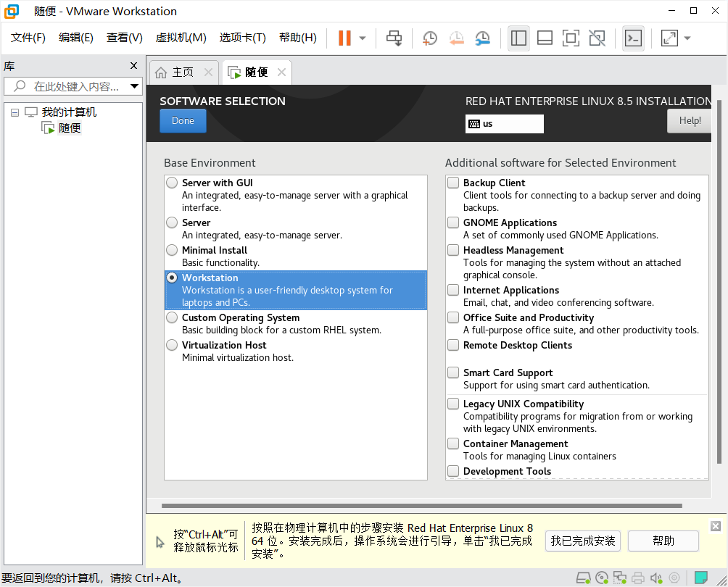
Task: Switch to the 随便 VM tab
Action: point(256,72)
